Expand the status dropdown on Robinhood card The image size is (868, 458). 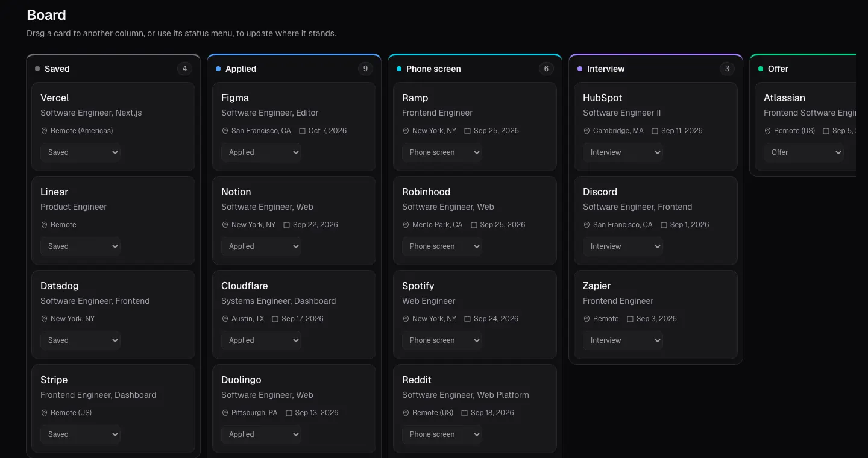click(x=442, y=246)
